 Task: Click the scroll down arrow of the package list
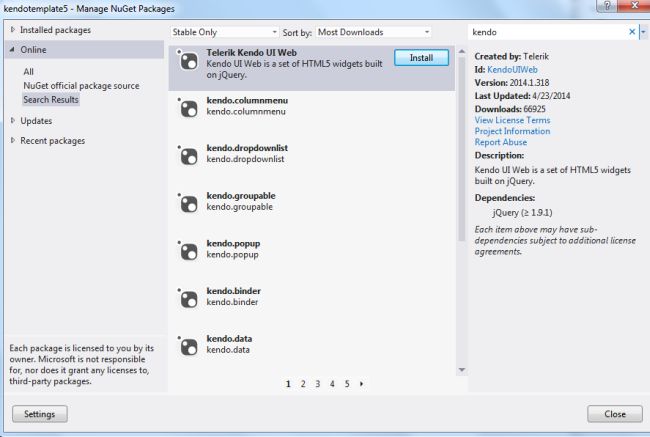pyautogui.click(x=462, y=370)
